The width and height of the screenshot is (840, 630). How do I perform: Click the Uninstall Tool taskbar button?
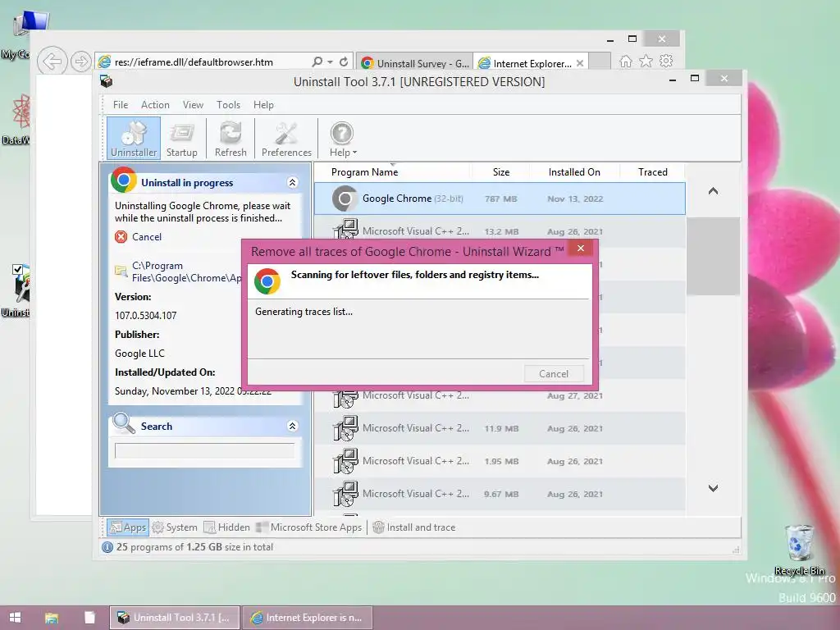click(x=174, y=618)
